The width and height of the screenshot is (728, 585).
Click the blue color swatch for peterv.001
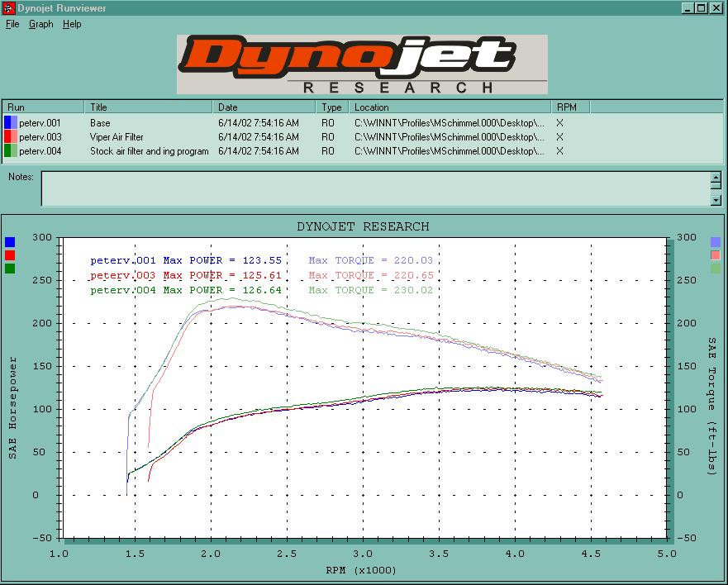pyautogui.click(x=11, y=123)
